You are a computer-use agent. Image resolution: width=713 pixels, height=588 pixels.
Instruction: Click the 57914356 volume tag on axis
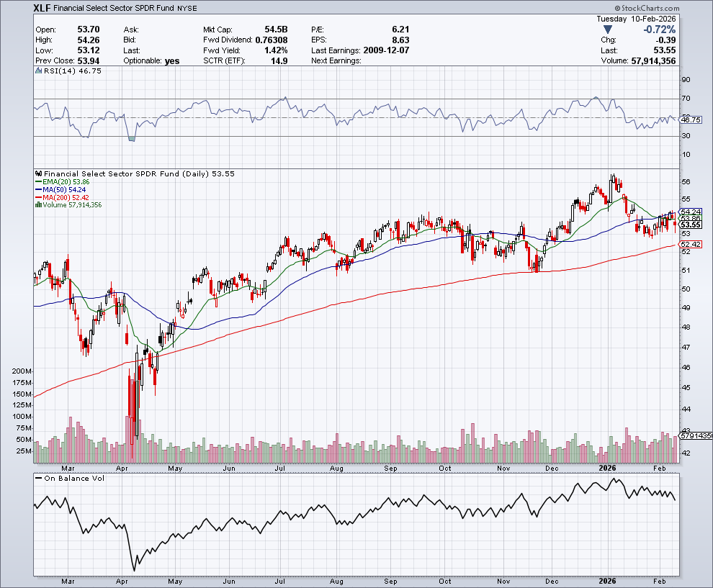(x=696, y=435)
